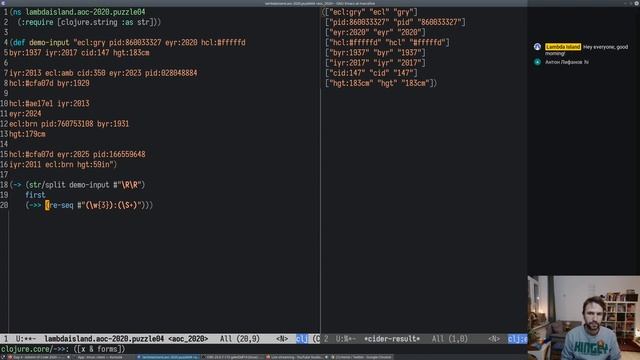Screen dimensions: 640x360
Task: Click the re-seq regex expression on line 20
Action: pos(96,205)
